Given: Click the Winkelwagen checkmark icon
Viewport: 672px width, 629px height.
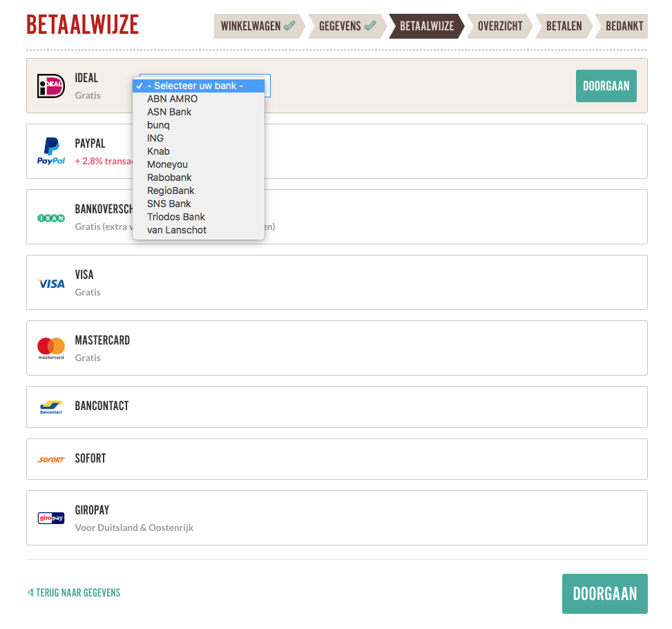Looking at the screenshot, I should [289, 26].
